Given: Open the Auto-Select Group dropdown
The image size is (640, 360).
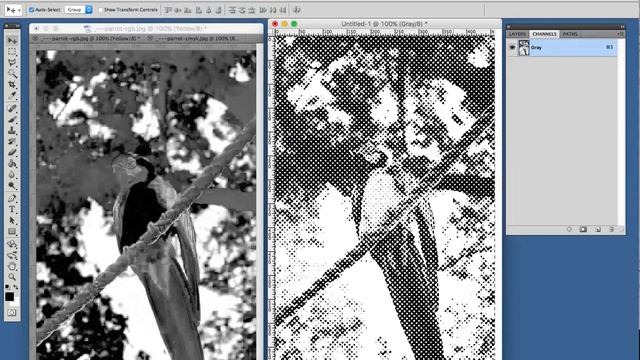Looking at the screenshot, I should [78, 9].
